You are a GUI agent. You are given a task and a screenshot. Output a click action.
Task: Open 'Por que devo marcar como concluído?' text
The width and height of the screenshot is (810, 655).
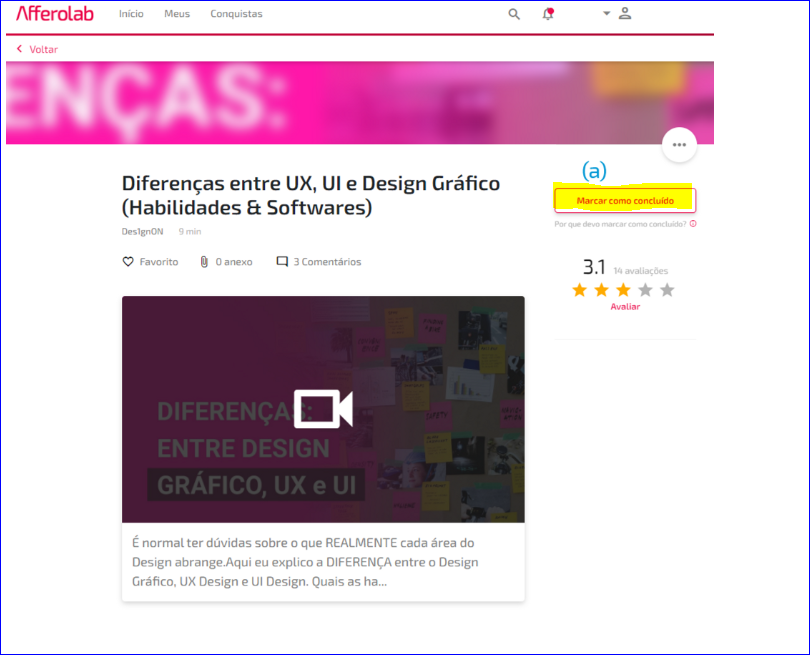[620, 224]
